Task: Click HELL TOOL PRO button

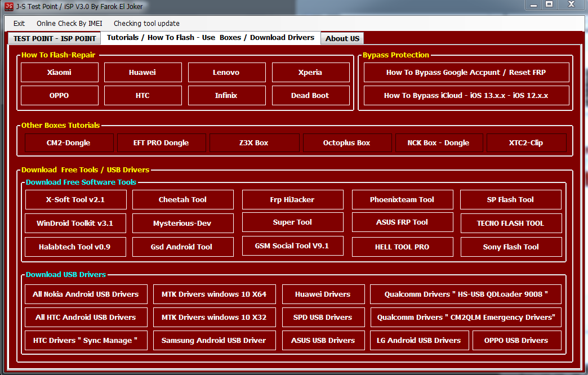Action: 402,247
